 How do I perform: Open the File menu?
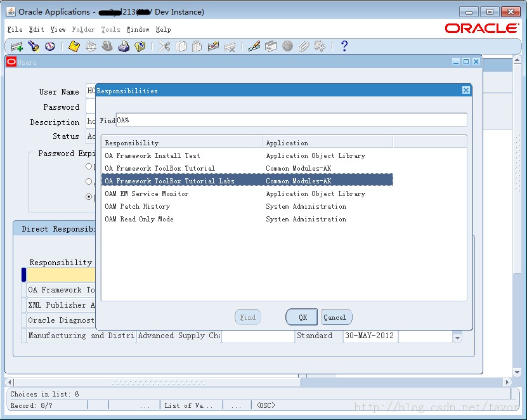[15, 30]
